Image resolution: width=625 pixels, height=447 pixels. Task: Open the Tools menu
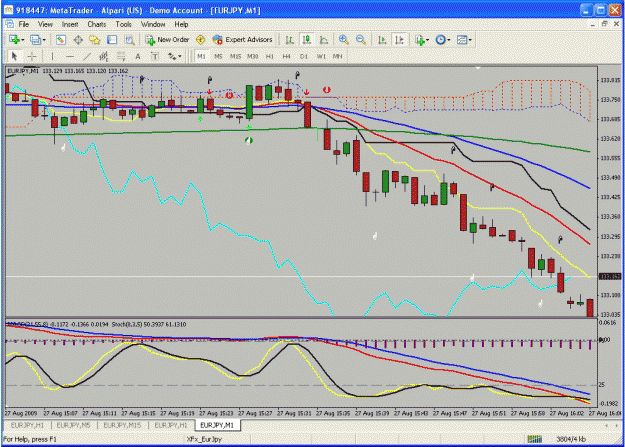[x=124, y=24]
